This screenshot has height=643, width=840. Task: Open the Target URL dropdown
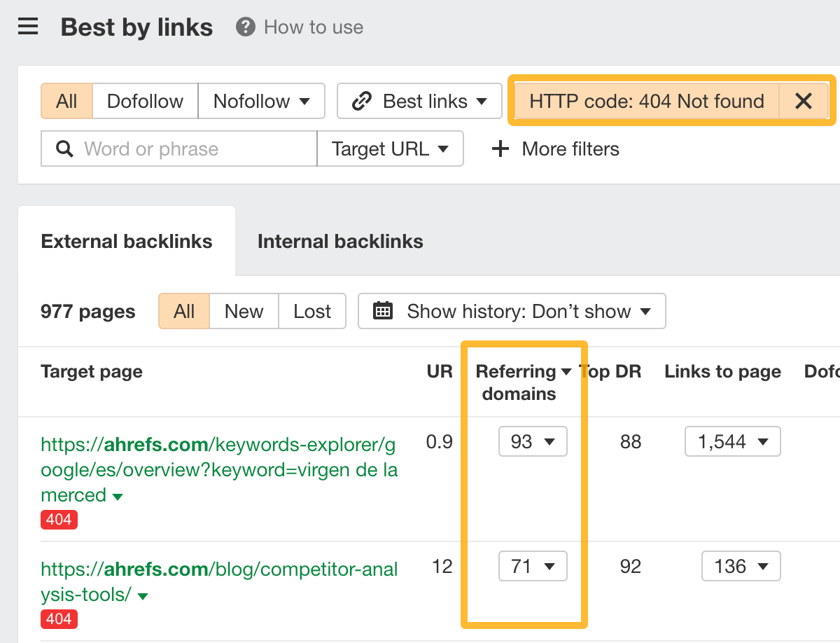[x=391, y=148]
